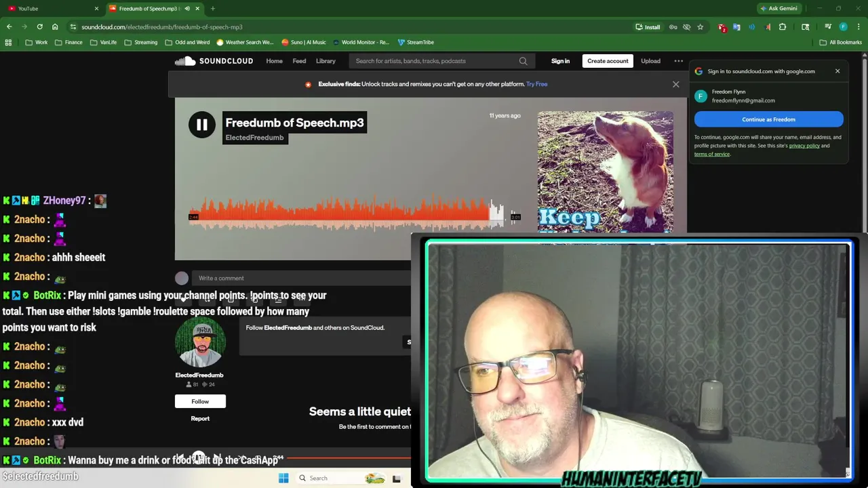Open the Suno AI Music bookmark
Image resolution: width=868 pixels, height=488 pixels.
(x=303, y=42)
